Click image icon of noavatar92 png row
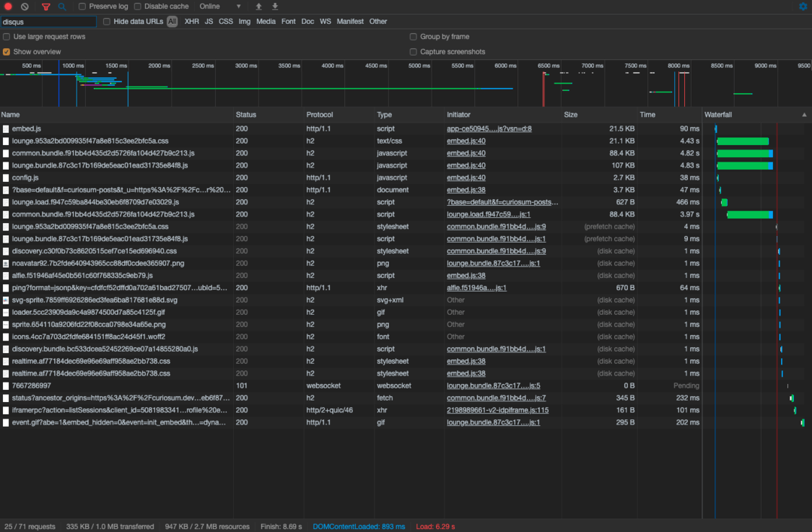 click(x=6, y=264)
